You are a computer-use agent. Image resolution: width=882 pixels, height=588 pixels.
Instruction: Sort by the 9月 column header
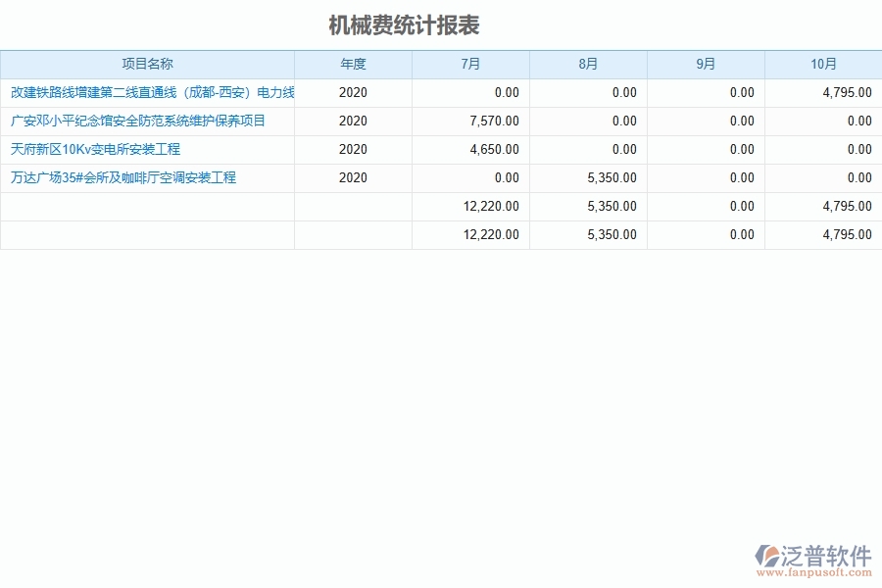point(706,64)
